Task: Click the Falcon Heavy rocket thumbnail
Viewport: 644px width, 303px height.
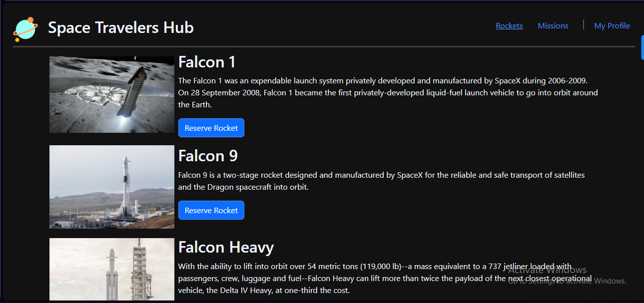Action: pos(111,270)
